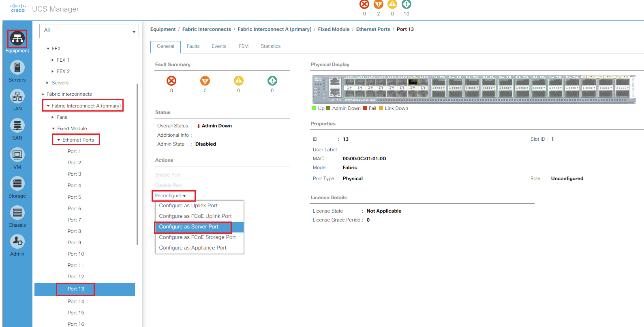The height and width of the screenshot is (327, 644).
Task: Expand the Servers tree node
Action: click(47, 83)
